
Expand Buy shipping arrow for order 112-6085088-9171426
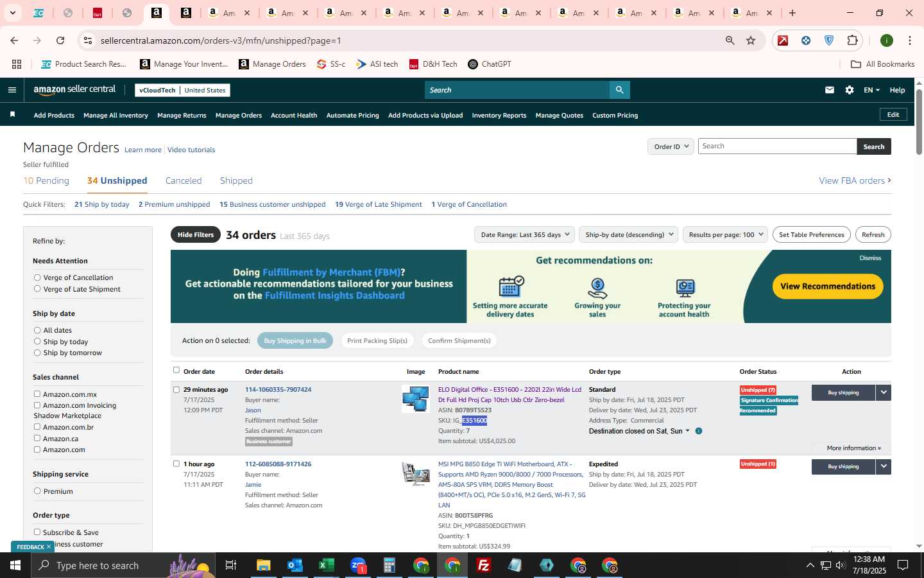(884, 467)
